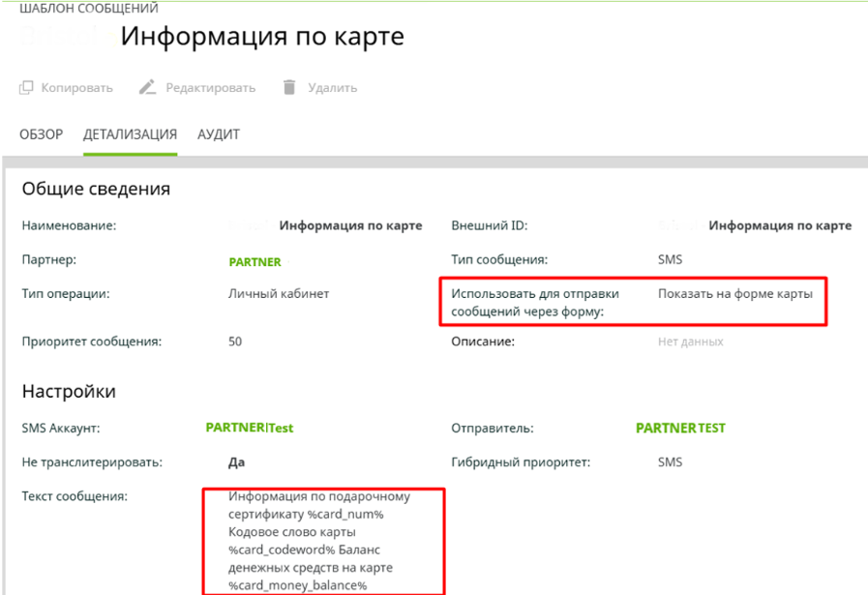Click the Показать на форме карты value
Viewport: 868px width, 595px height.
coord(735,294)
